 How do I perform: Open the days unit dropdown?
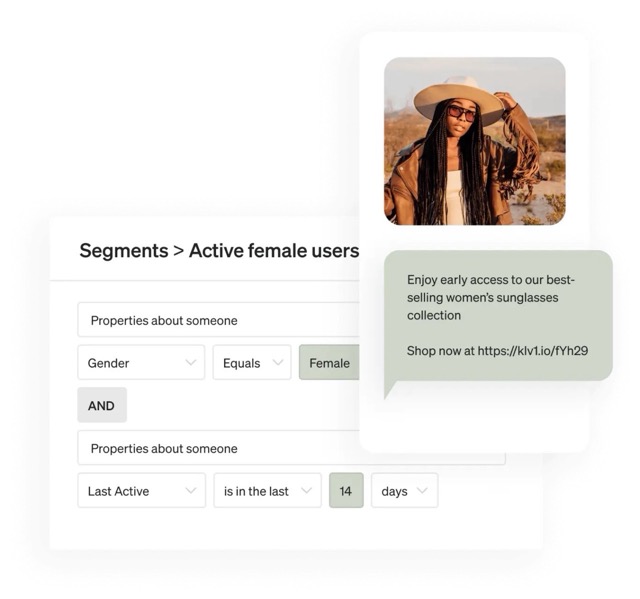pyautogui.click(x=404, y=491)
